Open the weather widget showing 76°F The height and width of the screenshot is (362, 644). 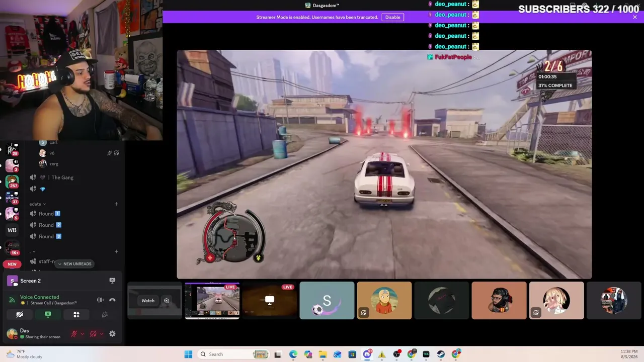(x=24, y=354)
